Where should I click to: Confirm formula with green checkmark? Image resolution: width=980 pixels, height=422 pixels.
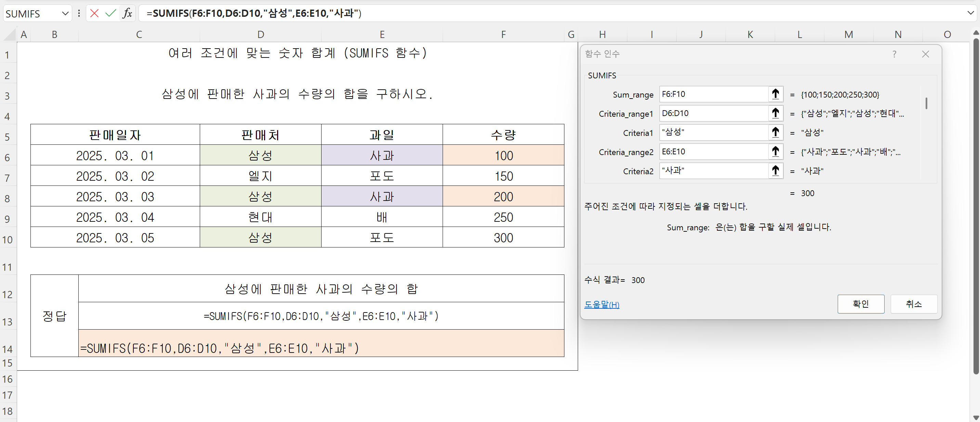(x=110, y=13)
